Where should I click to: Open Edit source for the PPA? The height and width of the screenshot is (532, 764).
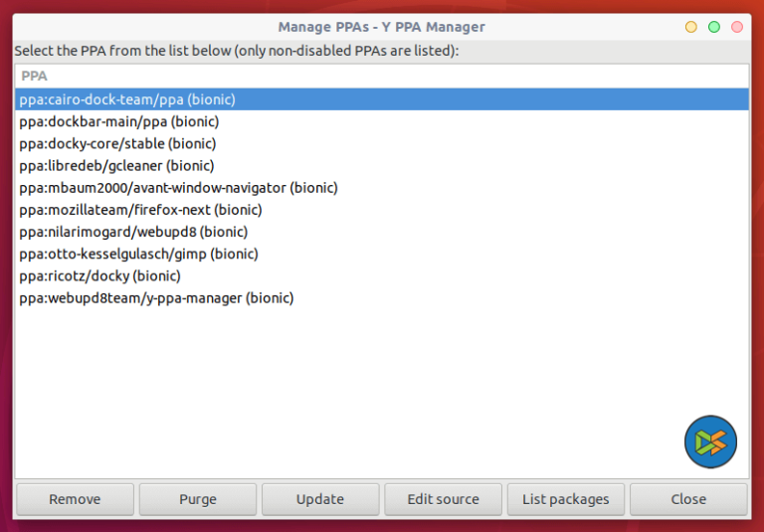point(443,499)
